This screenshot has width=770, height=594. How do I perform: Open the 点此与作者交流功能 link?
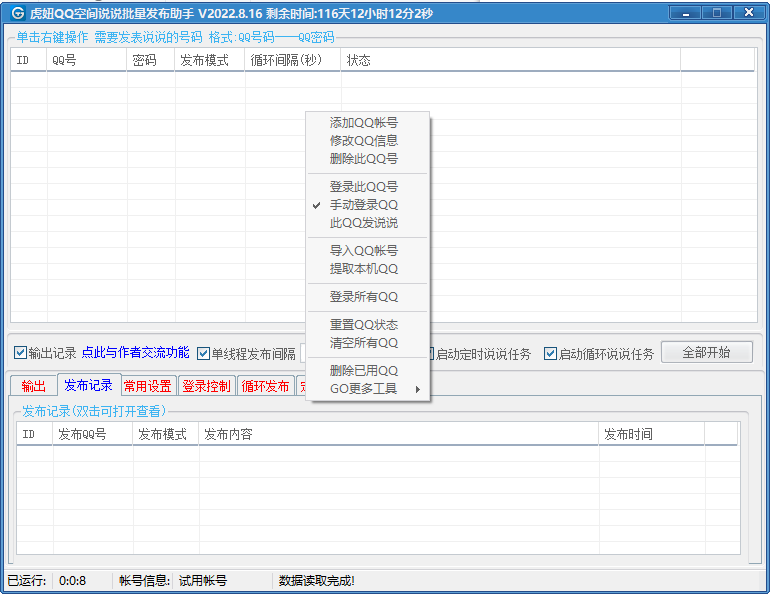tap(135, 352)
